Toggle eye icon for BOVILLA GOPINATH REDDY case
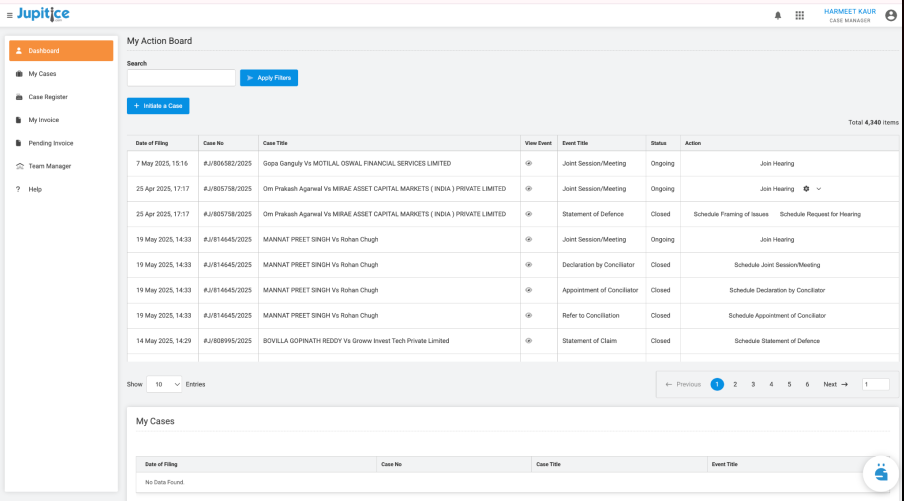The width and height of the screenshot is (904, 501). click(529, 341)
